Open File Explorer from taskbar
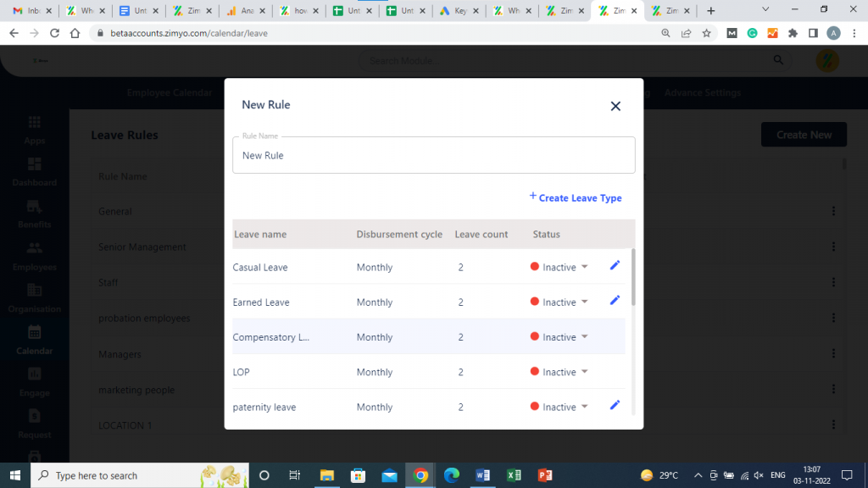The width and height of the screenshot is (868, 488). coord(326,475)
